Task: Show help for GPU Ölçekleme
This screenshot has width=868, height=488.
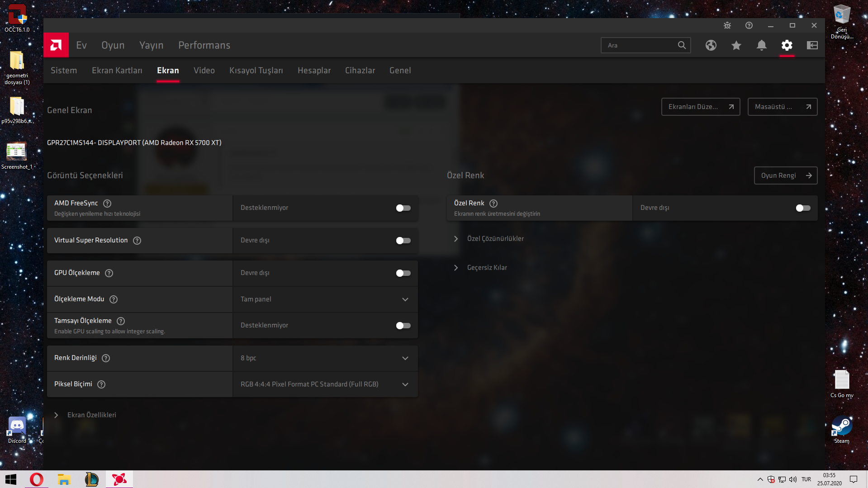Action: (x=109, y=273)
